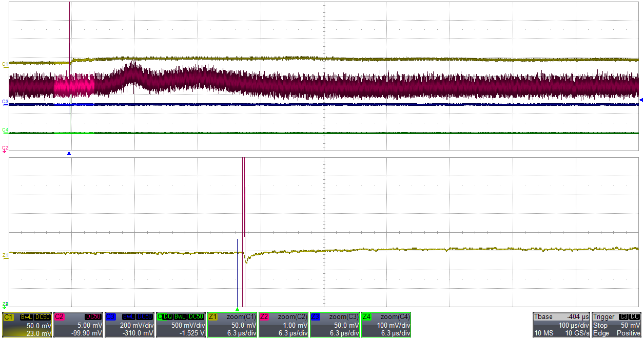Click the -1.525 V offset in C4
The image size is (644, 338).
[x=192, y=333]
